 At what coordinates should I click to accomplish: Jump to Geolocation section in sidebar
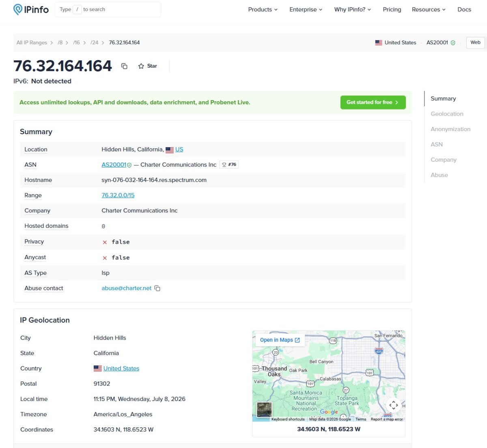(447, 114)
